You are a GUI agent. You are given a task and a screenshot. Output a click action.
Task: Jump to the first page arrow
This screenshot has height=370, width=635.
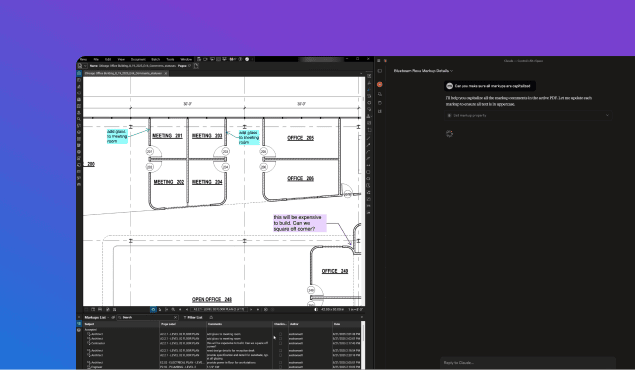coord(180,309)
